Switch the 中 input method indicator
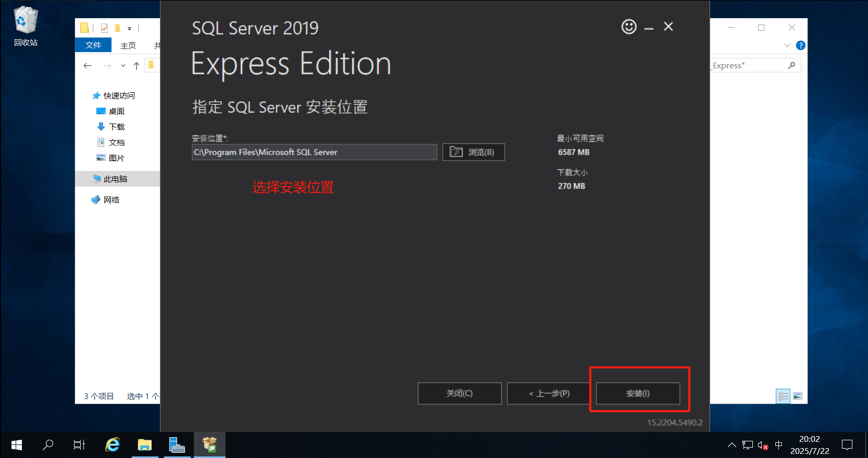 coord(779,445)
